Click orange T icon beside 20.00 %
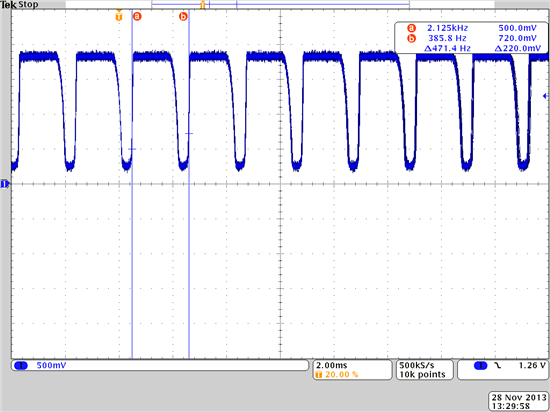This screenshot has height=412, width=550. (318, 375)
